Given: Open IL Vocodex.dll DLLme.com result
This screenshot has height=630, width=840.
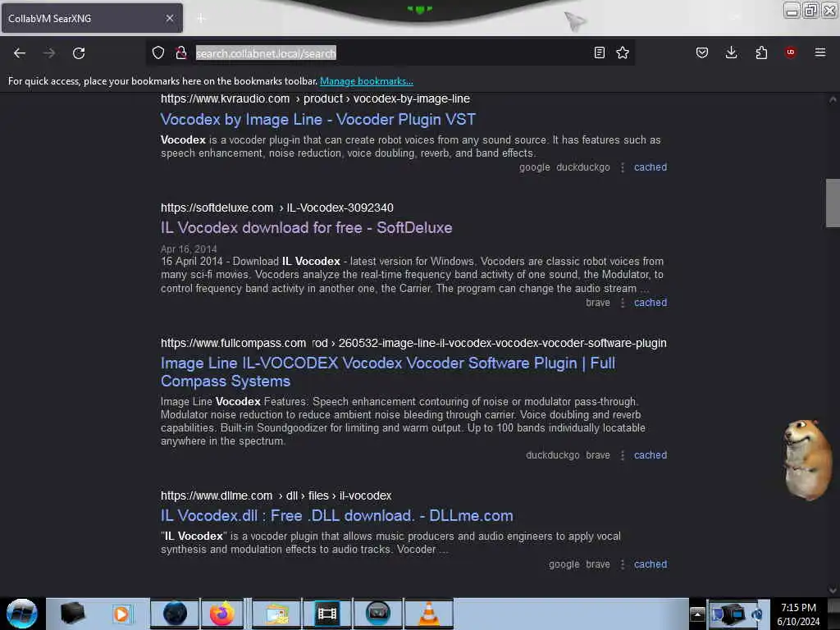Looking at the screenshot, I should click(337, 515).
